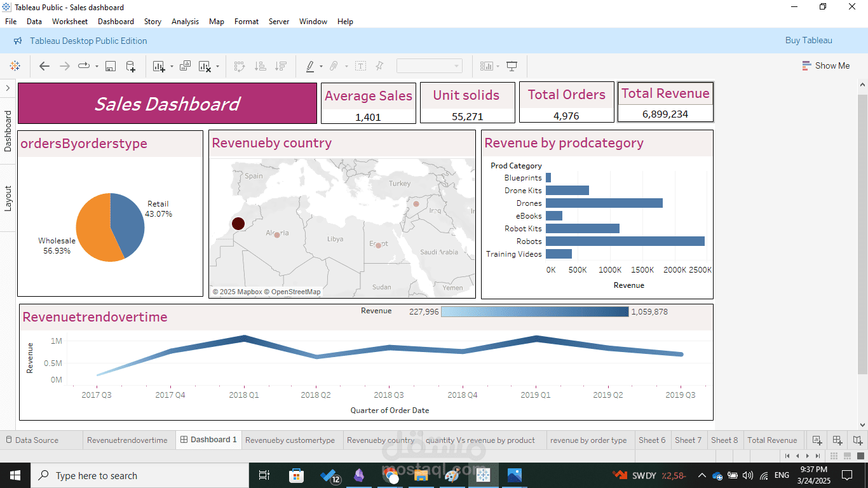Switch to the Revenueby country sheet tab
Screen dimensions: 868x488
click(381, 440)
